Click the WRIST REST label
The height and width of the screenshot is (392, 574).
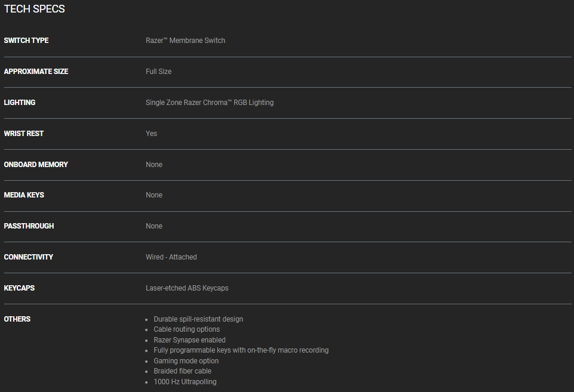click(x=24, y=134)
